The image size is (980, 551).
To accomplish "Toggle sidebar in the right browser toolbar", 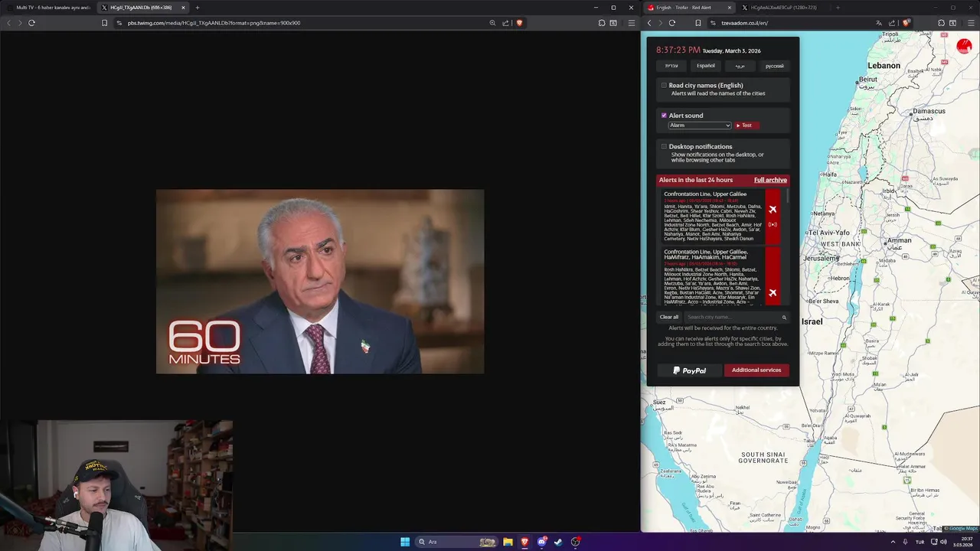I will click(952, 23).
